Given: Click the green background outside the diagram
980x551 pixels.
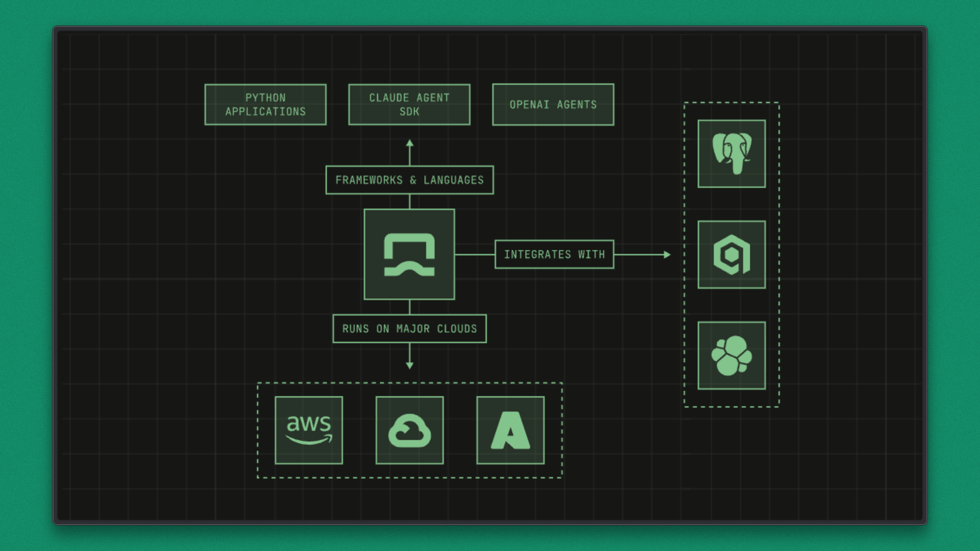Looking at the screenshot, I should (x=26, y=275).
